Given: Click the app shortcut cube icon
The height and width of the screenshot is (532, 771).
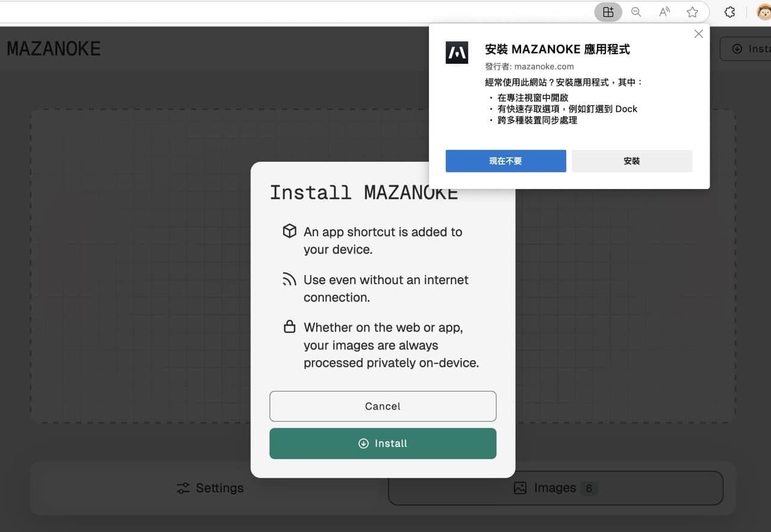Looking at the screenshot, I should pos(290,231).
